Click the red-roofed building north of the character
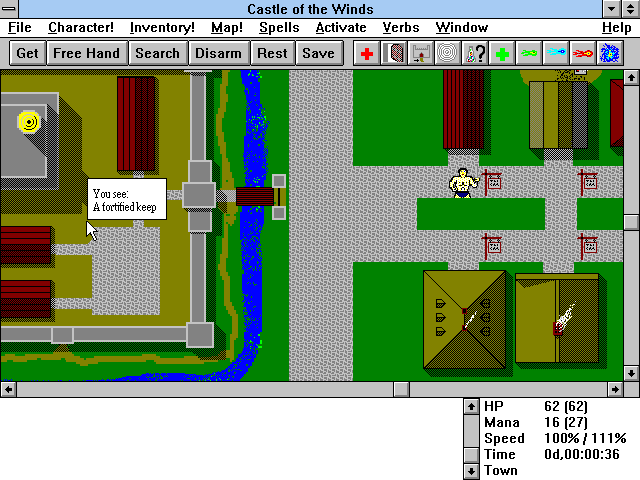This screenshot has height=480, width=640. coord(463,109)
